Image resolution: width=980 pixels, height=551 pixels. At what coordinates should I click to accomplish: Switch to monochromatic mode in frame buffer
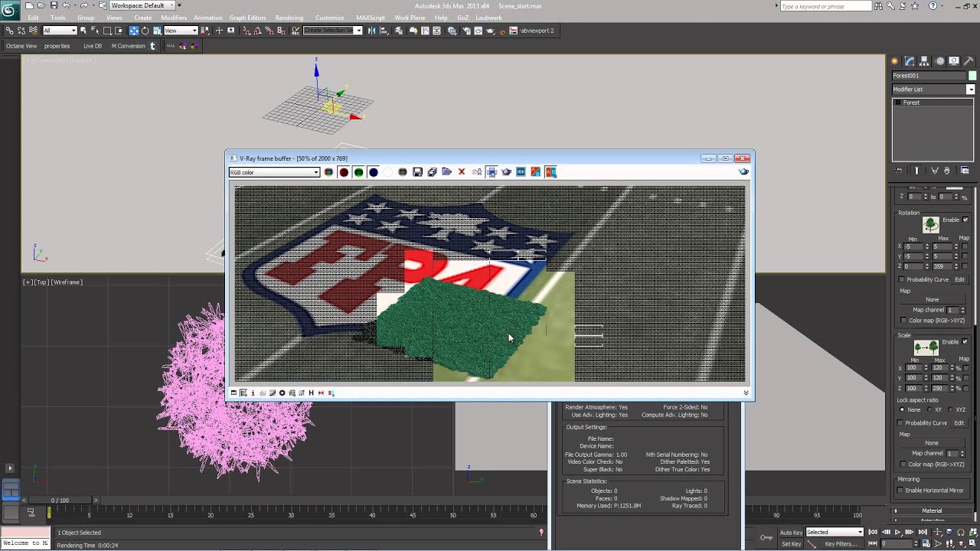coord(403,172)
